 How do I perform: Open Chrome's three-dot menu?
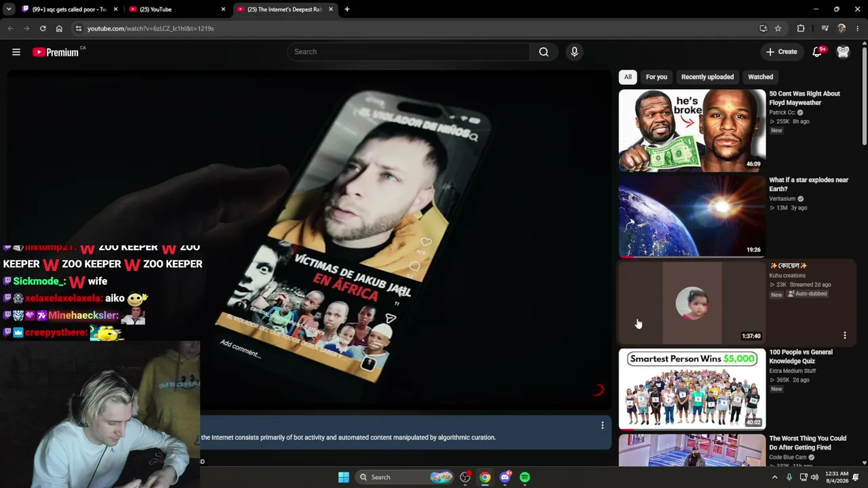point(858,28)
